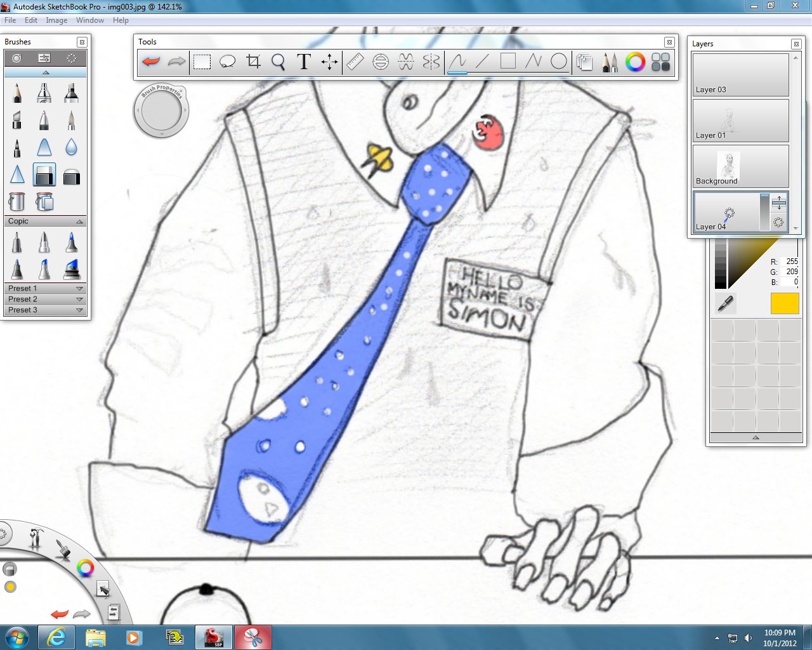812x650 pixels.
Task: Toggle the French Curve tool
Action: coord(406,62)
